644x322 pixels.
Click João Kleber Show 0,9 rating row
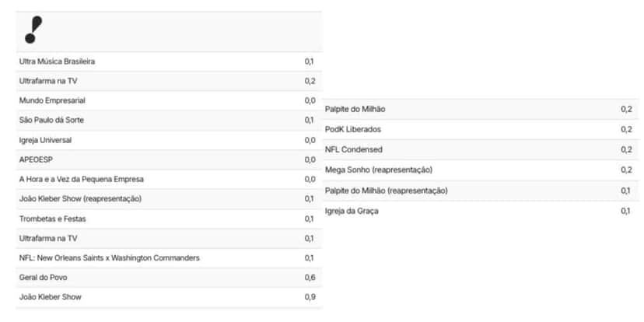pyautogui.click(x=169, y=297)
